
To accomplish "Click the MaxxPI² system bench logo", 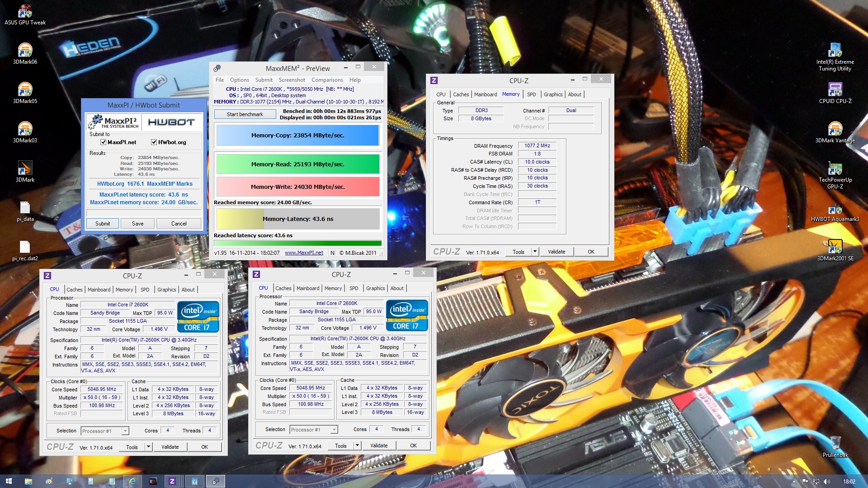I will click(113, 122).
